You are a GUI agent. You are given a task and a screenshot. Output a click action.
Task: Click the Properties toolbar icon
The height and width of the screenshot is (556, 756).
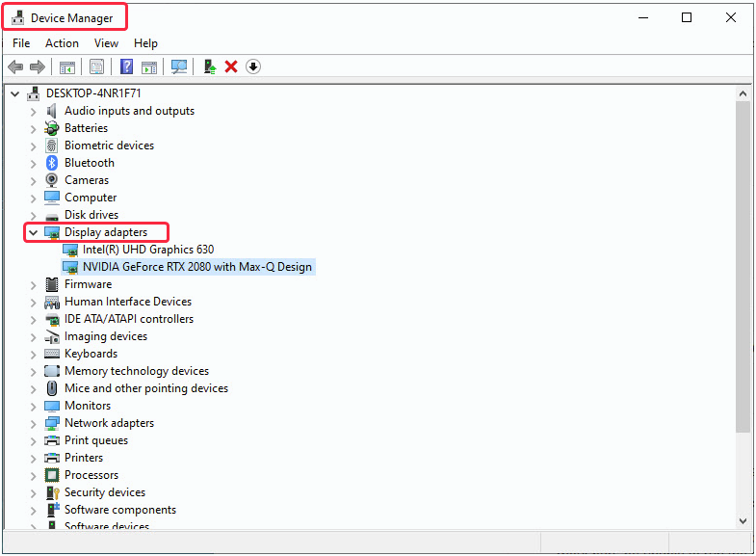coord(96,66)
